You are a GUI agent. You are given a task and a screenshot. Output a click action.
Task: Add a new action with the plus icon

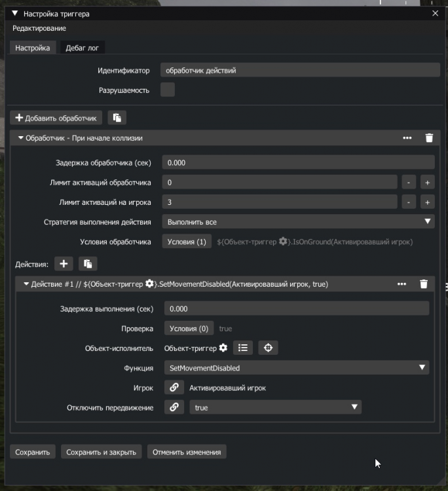coord(64,263)
